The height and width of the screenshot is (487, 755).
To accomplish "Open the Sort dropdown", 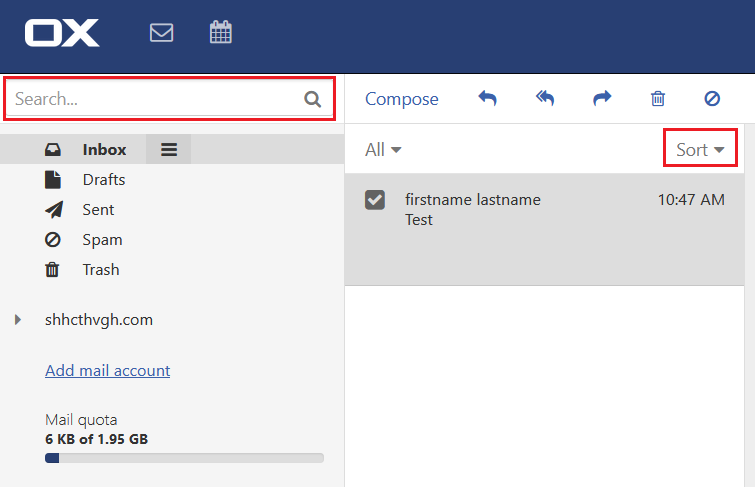I will click(700, 149).
